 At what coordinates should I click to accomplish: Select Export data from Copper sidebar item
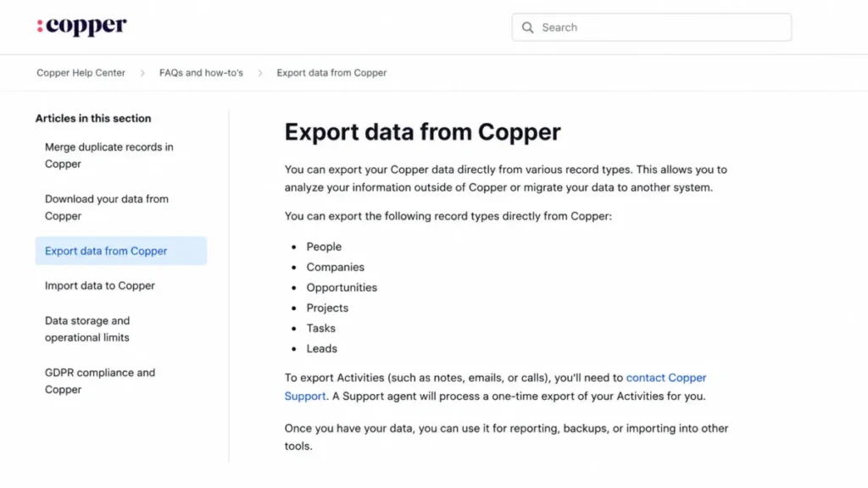point(120,251)
